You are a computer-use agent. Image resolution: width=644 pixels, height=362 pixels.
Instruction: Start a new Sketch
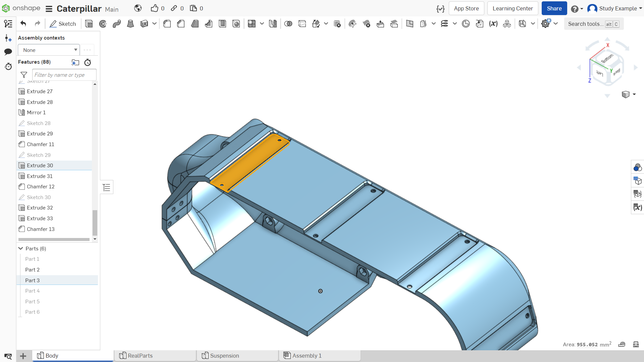[x=63, y=24]
